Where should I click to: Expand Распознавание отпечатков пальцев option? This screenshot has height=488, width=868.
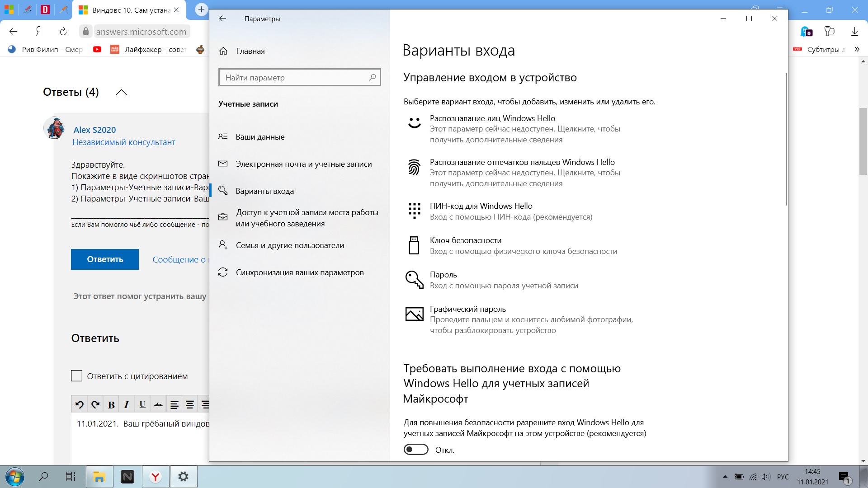(x=525, y=173)
